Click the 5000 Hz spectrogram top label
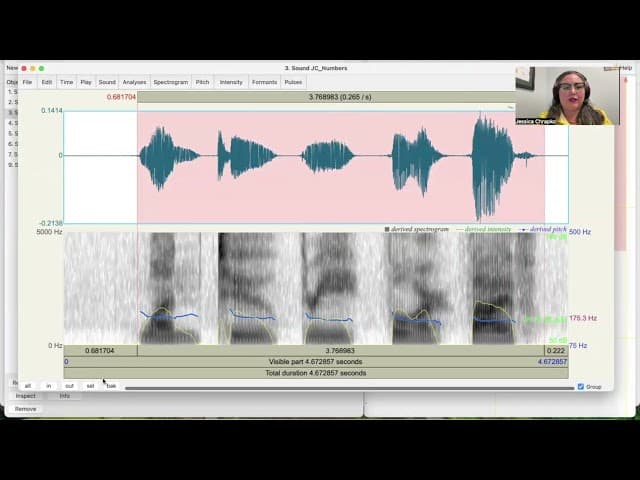This screenshot has width=640, height=480. pos(49,232)
